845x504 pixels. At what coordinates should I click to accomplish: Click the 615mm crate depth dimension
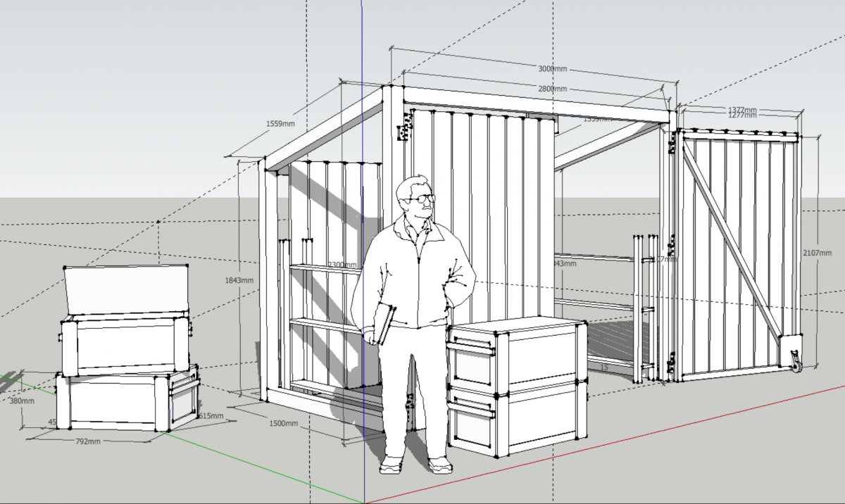(x=211, y=416)
